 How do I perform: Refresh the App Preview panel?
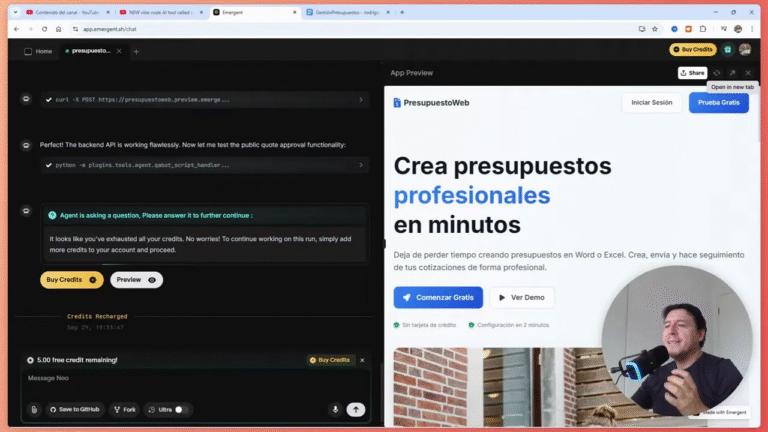(x=717, y=73)
